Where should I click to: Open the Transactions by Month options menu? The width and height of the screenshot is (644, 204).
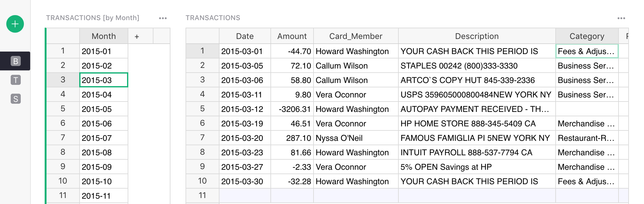[x=163, y=18]
